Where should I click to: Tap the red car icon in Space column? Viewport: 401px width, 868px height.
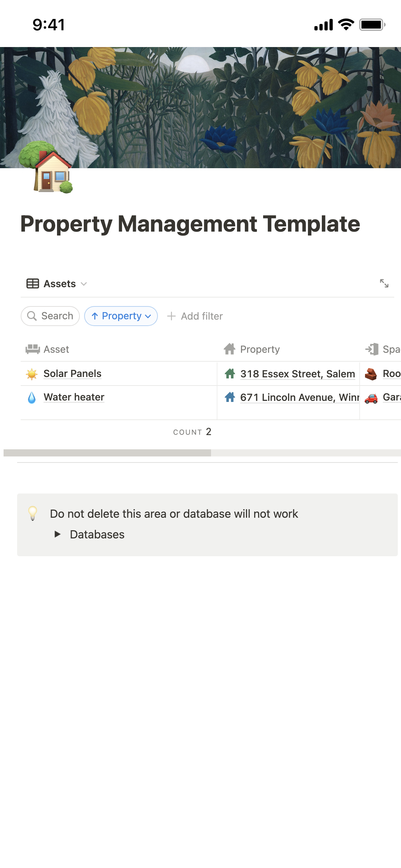tap(371, 398)
